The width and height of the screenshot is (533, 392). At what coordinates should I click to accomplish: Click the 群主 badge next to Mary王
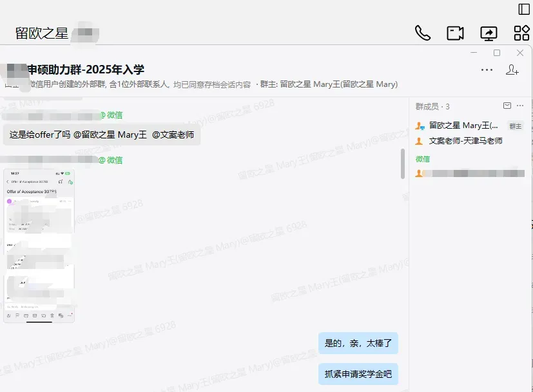[x=516, y=126]
